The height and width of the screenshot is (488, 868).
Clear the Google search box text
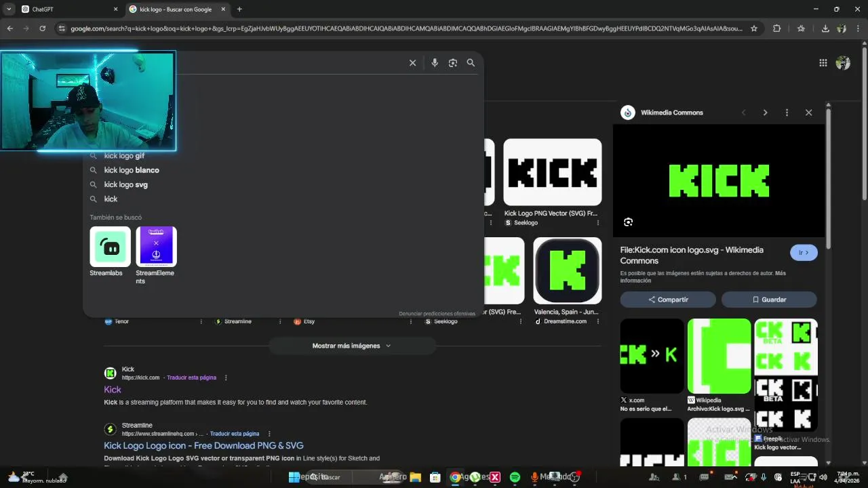pyautogui.click(x=412, y=62)
